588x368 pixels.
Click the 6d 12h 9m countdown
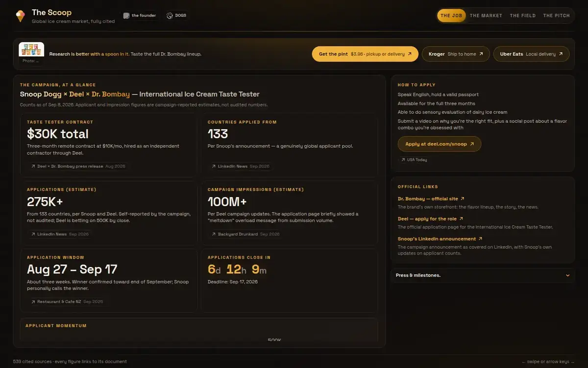[237, 269]
